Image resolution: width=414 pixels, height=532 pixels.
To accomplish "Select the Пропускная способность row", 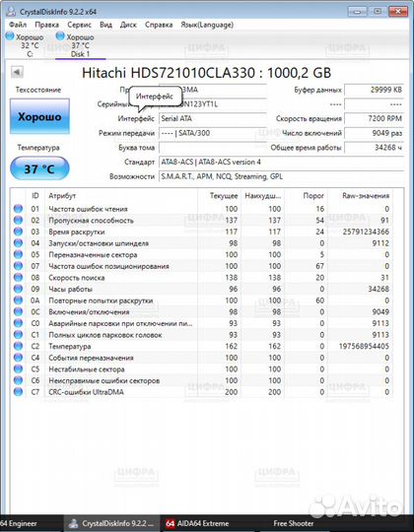I will (x=202, y=221).
